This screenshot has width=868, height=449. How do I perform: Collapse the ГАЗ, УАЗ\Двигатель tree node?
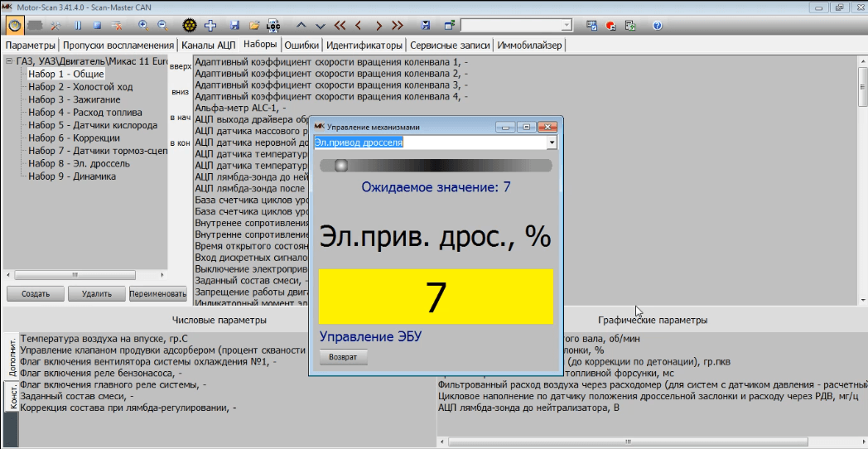9,61
